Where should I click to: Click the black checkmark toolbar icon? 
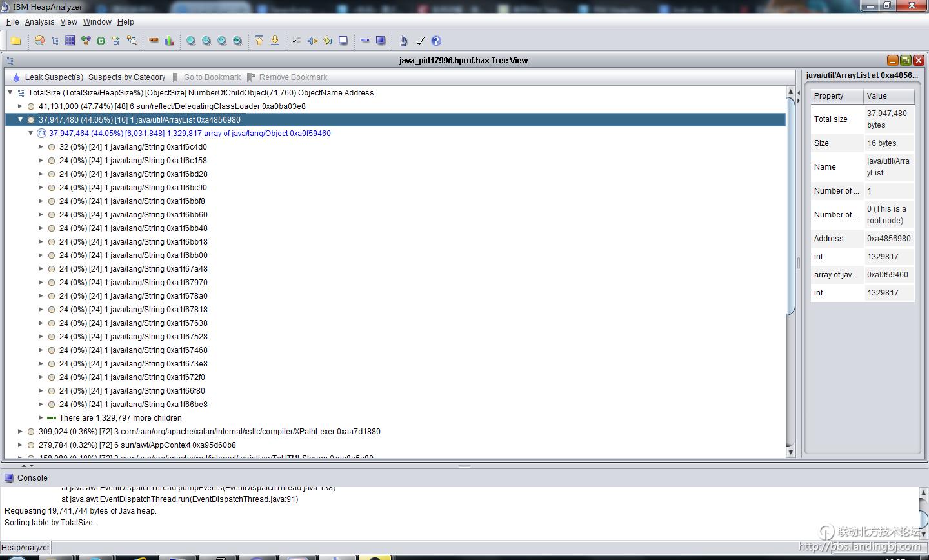pos(420,41)
